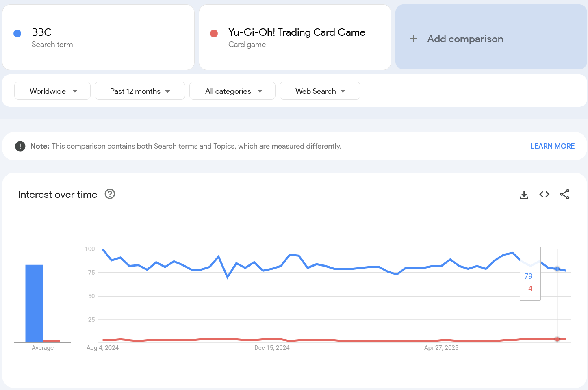
Task: Click the blue BBC color dot
Action: coord(17,33)
